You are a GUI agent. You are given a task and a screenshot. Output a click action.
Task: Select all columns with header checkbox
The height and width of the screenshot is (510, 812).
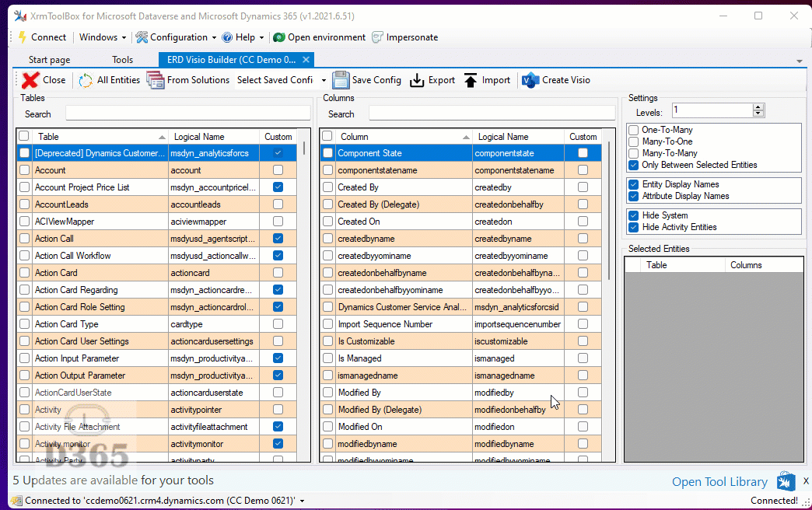pos(327,136)
